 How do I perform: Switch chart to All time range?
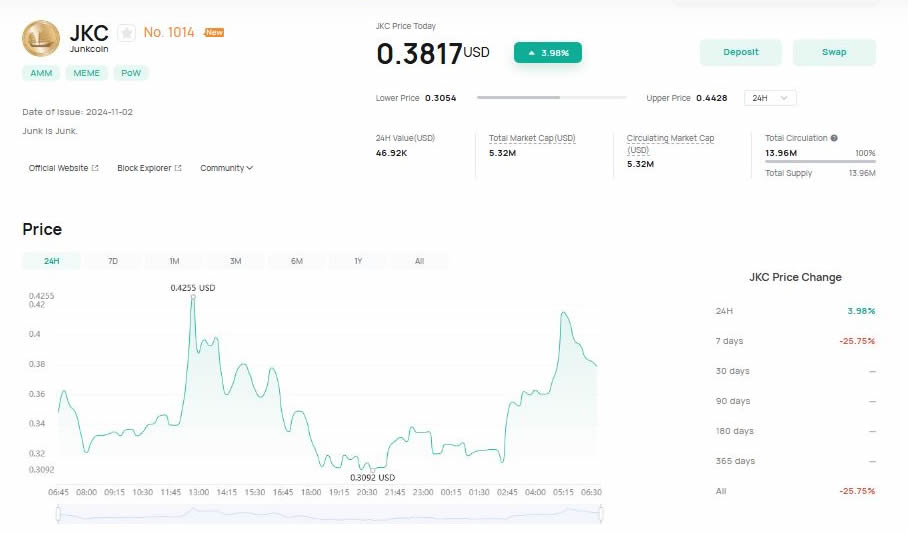click(419, 261)
